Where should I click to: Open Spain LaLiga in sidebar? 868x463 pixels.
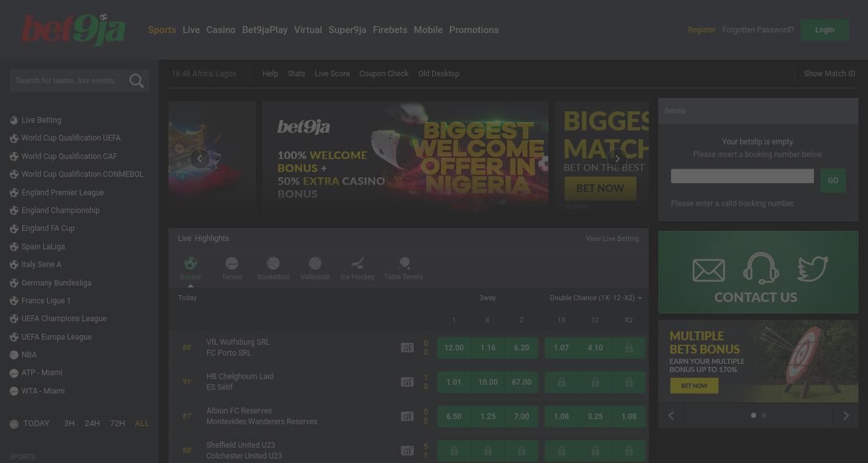pyautogui.click(x=43, y=247)
